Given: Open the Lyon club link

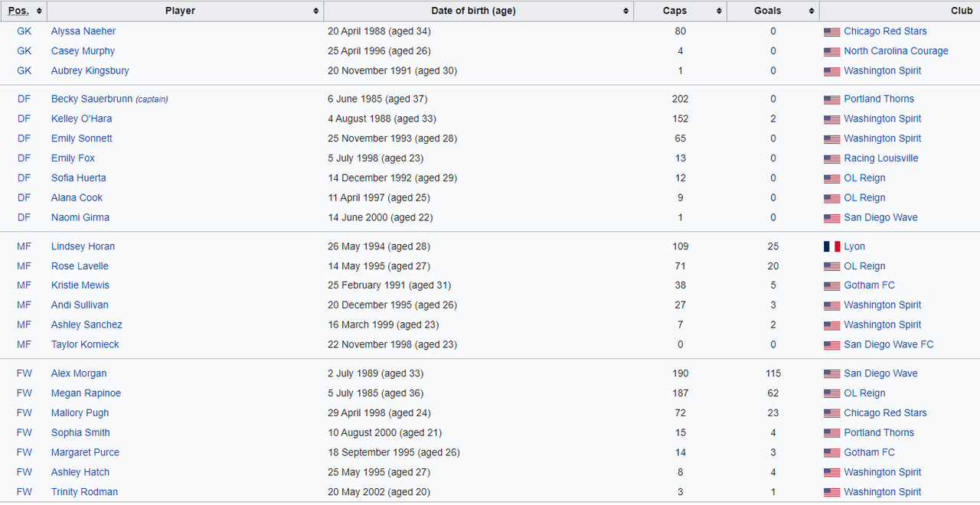Looking at the screenshot, I should point(854,246).
